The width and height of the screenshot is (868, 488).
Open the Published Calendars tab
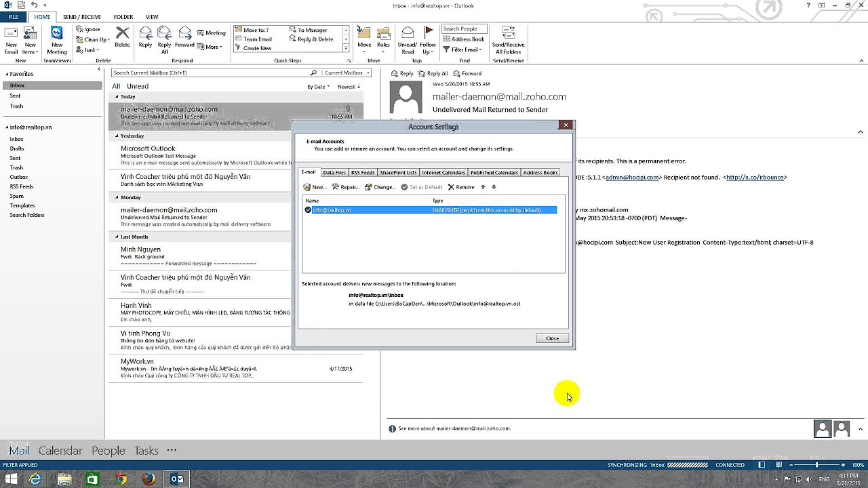click(494, 173)
